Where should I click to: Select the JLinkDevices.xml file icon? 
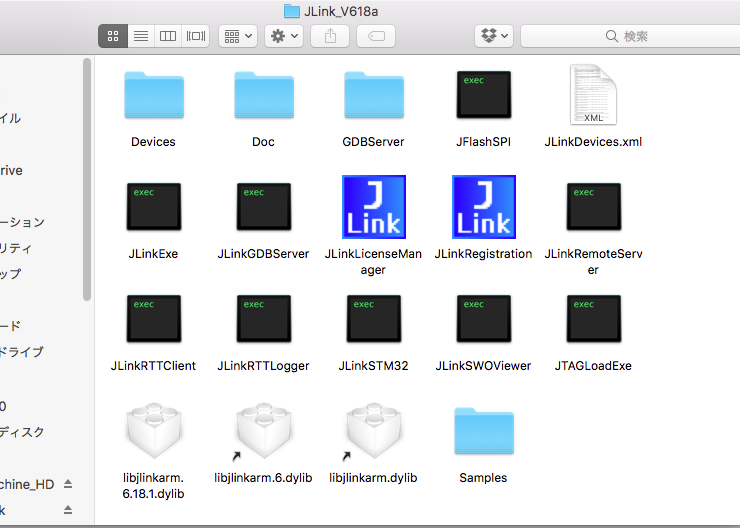coord(593,95)
